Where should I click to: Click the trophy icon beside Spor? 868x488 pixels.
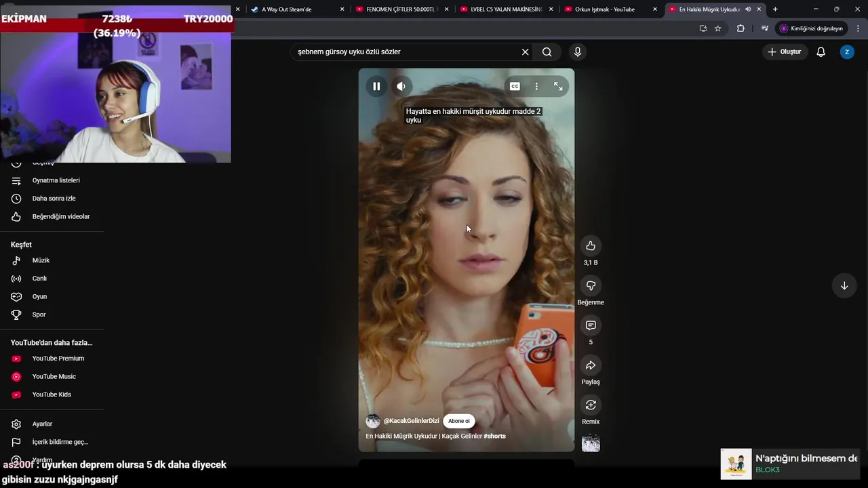(x=16, y=314)
